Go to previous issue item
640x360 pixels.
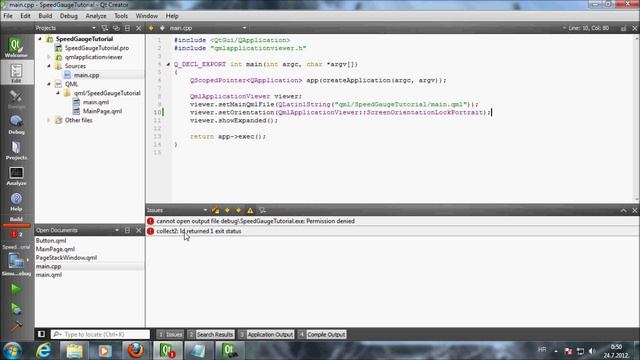tap(227, 210)
